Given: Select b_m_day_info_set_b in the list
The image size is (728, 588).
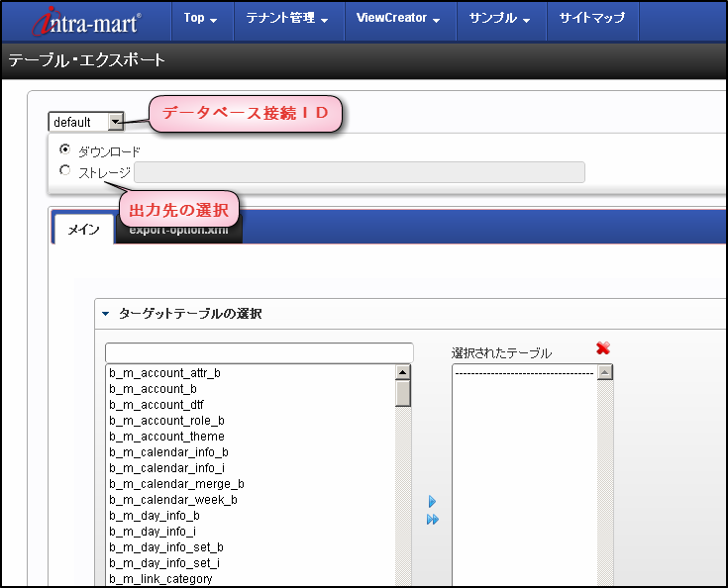Looking at the screenshot, I should tap(251, 547).
